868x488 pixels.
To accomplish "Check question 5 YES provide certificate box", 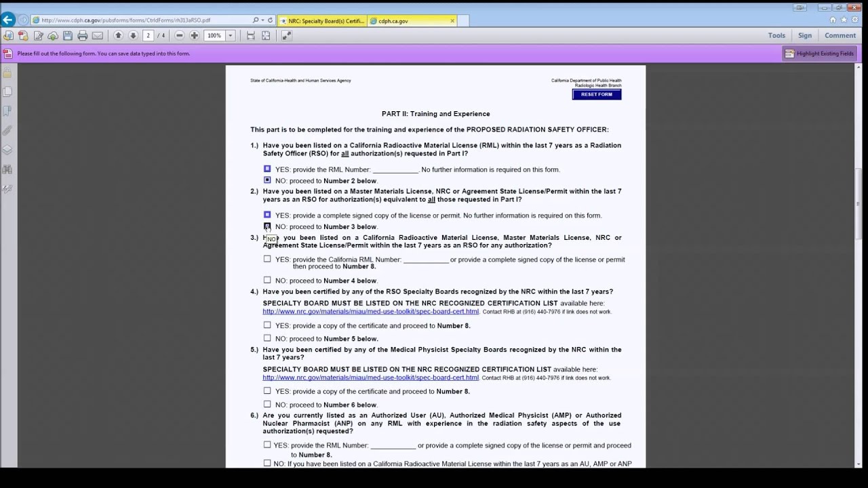I will click(267, 390).
